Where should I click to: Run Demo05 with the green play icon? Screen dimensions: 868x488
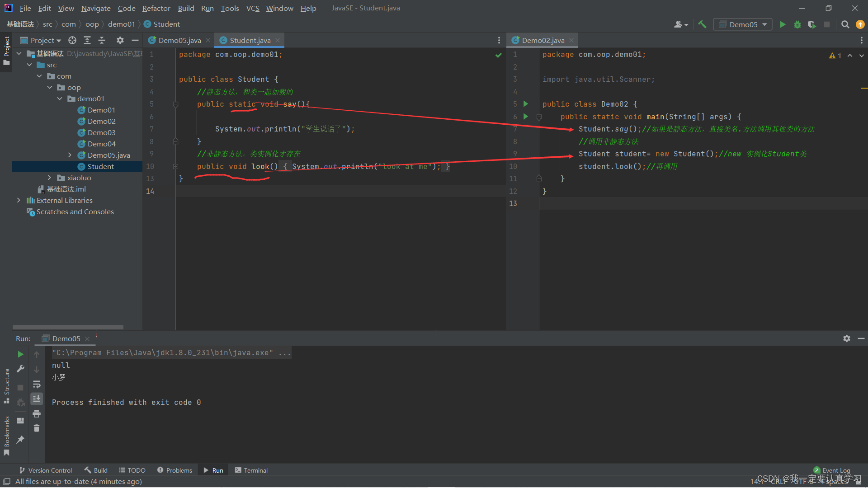tap(783, 24)
